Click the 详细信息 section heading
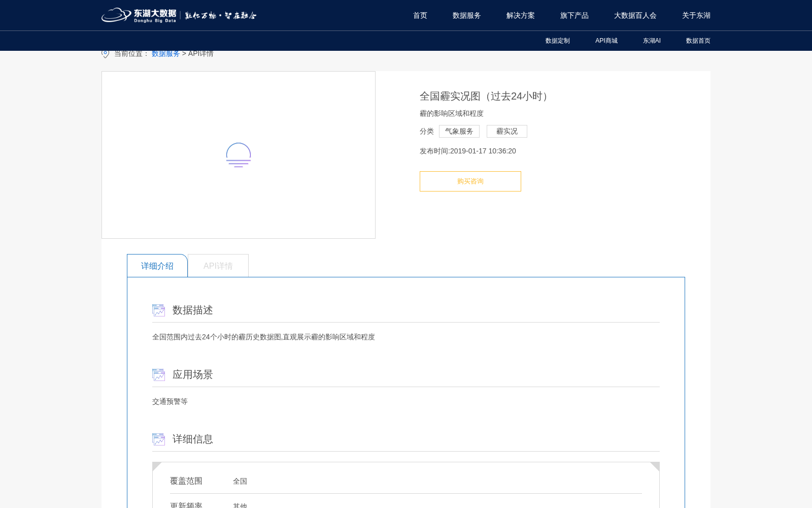The image size is (812, 508). [x=193, y=439]
